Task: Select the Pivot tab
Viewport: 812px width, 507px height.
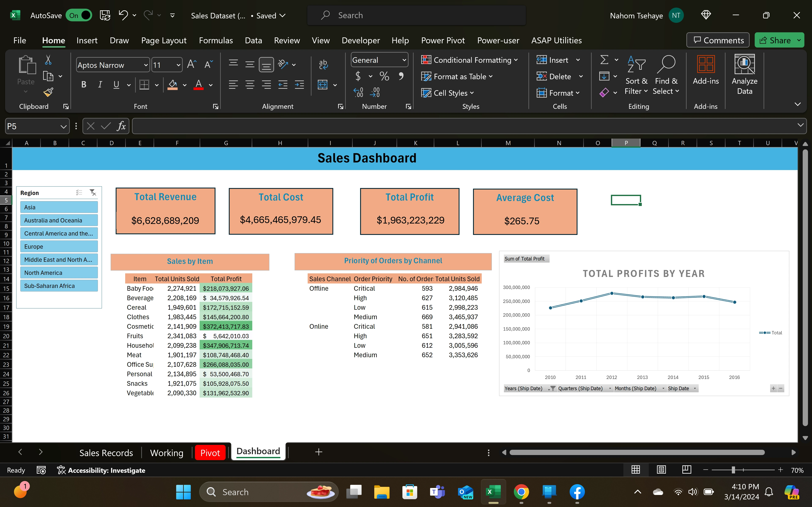Action: pos(210,451)
